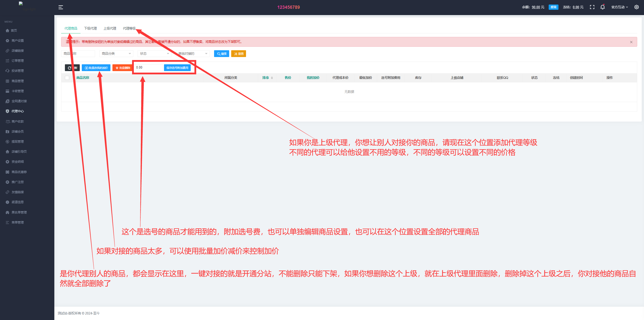The width and height of the screenshot is (644, 320).
Task: Click the 创建时间 column header
Action: [576, 78]
